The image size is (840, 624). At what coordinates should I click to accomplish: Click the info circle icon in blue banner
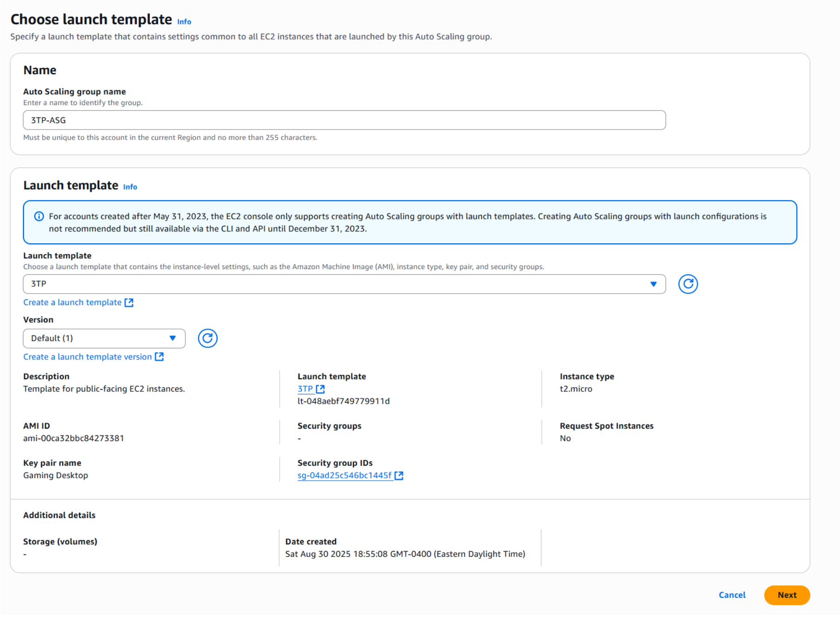tap(39, 216)
